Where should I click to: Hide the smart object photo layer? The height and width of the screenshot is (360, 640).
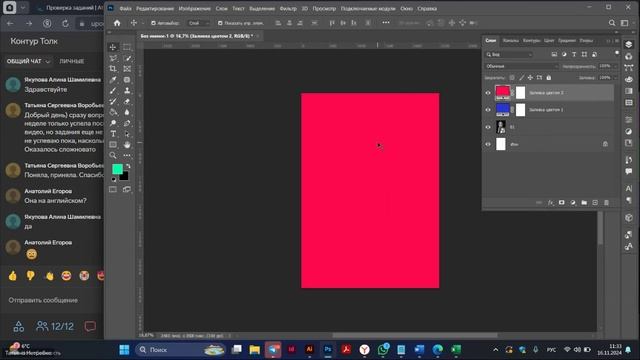point(488,127)
